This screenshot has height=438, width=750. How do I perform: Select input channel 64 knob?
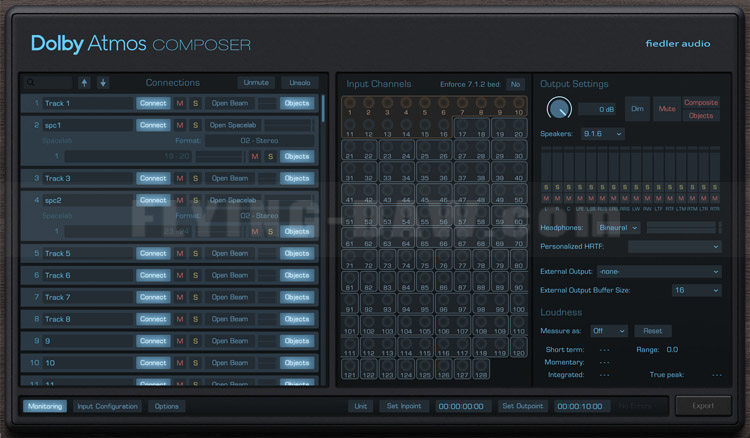click(x=406, y=234)
